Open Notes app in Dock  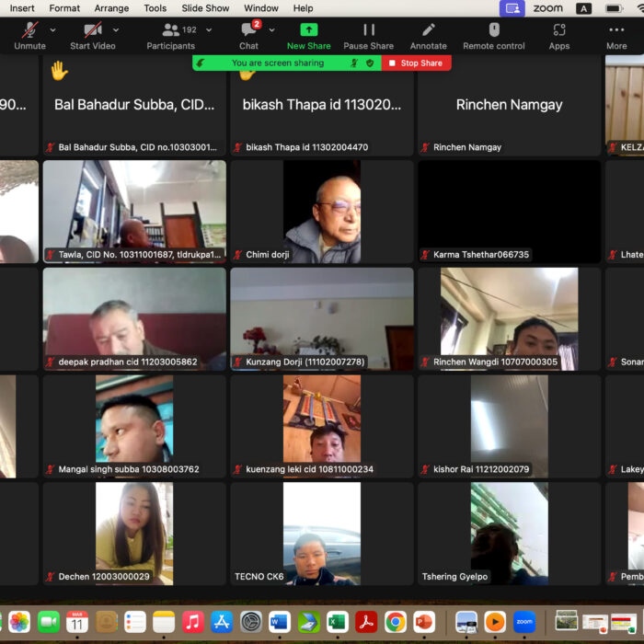point(164,622)
